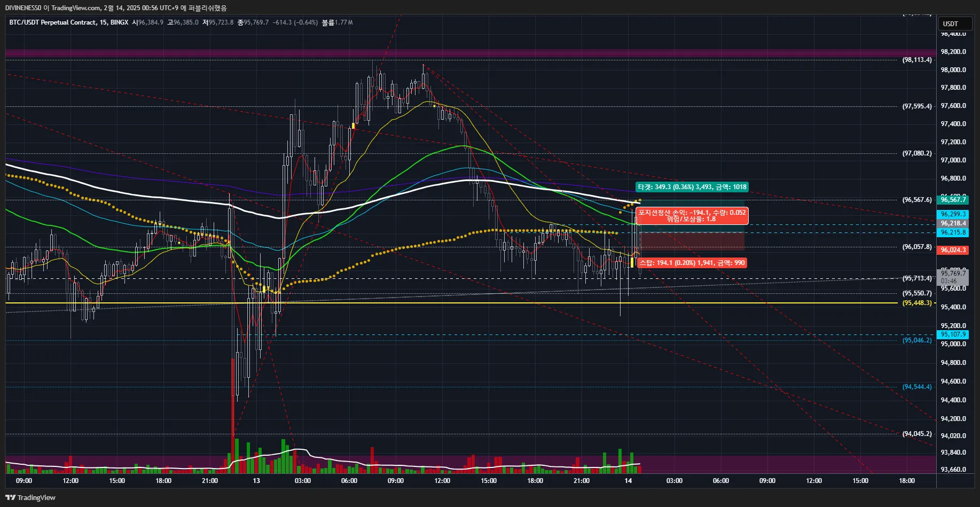Click the cyan 96,299.3 price tag
Image resolution: width=980 pixels, height=507 pixels.
(x=953, y=214)
